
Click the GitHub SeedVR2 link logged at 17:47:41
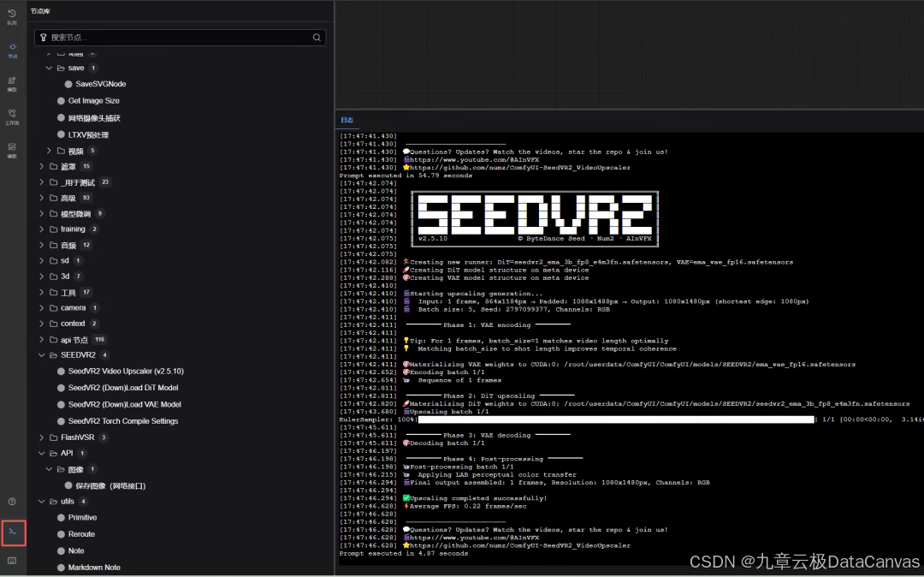coord(520,168)
